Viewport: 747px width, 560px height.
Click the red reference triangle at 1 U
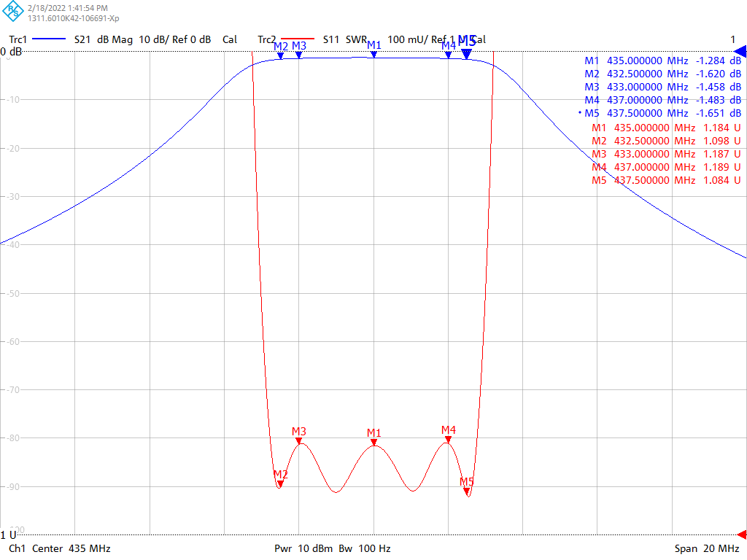(742, 534)
